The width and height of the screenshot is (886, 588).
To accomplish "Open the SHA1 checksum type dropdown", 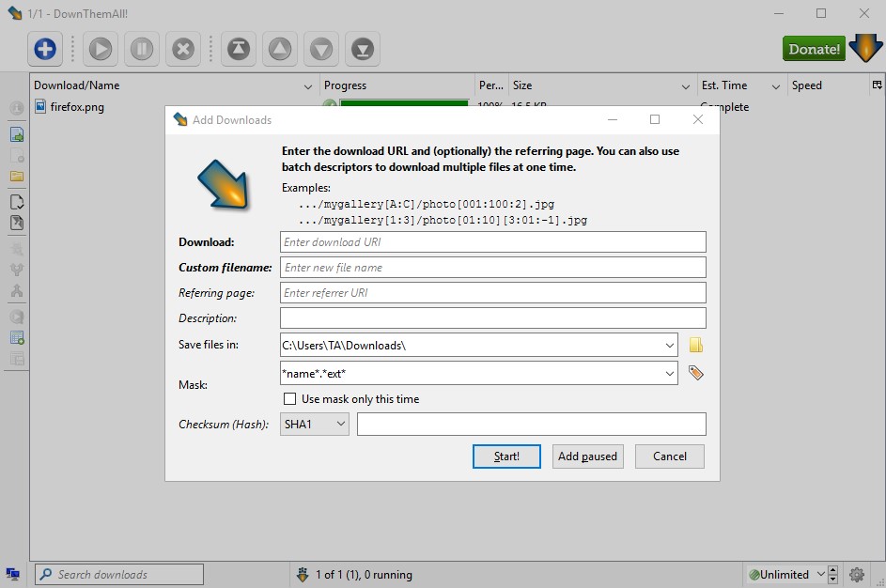I will click(x=315, y=425).
